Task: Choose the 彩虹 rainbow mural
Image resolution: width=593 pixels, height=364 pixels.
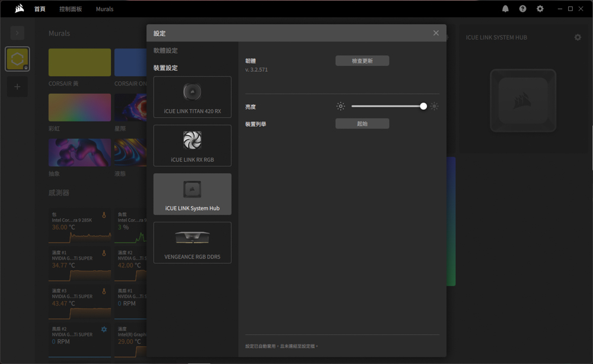Action: pos(79,108)
